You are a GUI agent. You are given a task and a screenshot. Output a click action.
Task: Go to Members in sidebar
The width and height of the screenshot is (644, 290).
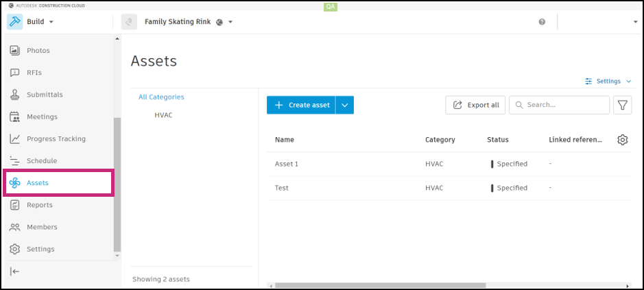tap(42, 227)
